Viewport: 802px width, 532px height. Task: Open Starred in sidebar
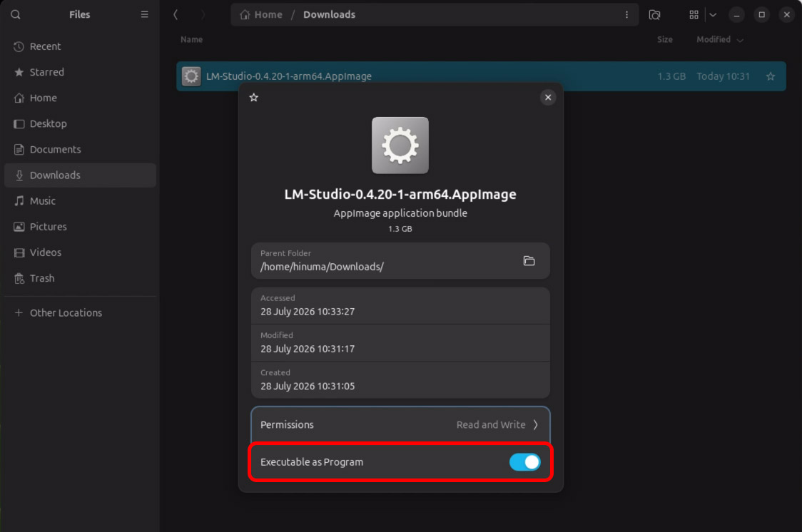pyautogui.click(x=80, y=72)
